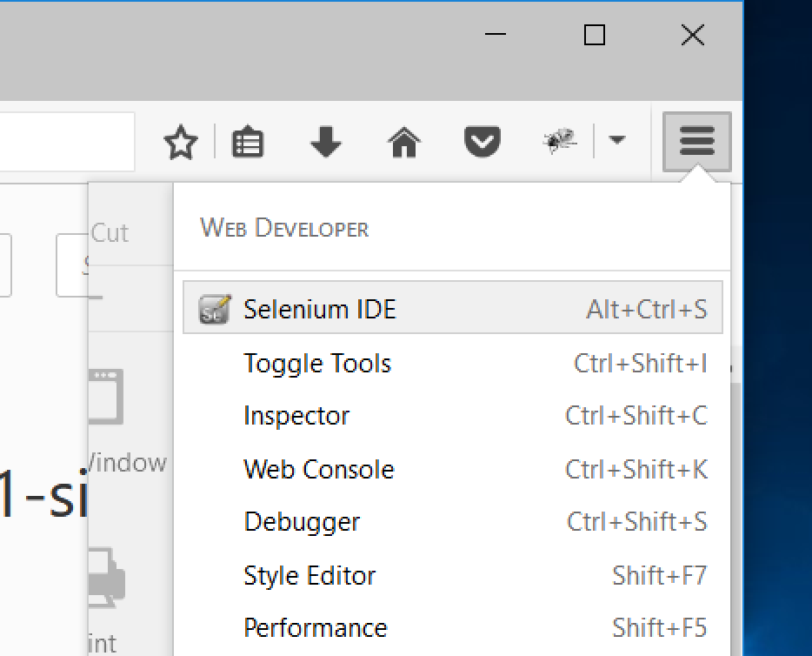
Task: Maximize the Firefox window
Action: (x=595, y=35)
